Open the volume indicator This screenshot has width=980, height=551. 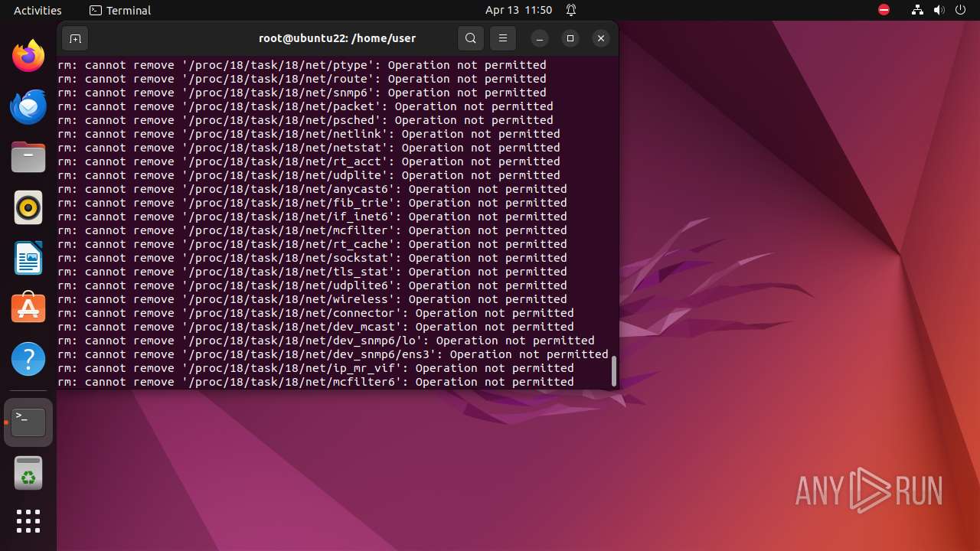point(939,10)
